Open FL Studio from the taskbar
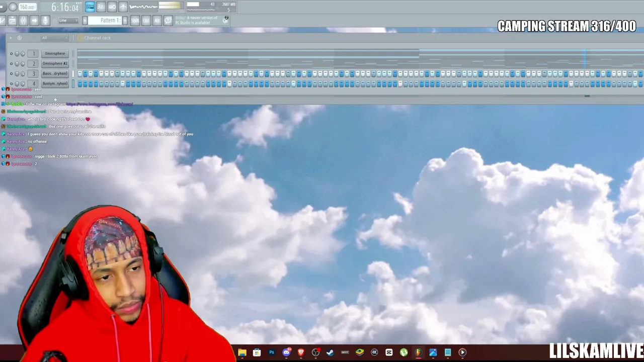644x362 pixels. (418, 352)
